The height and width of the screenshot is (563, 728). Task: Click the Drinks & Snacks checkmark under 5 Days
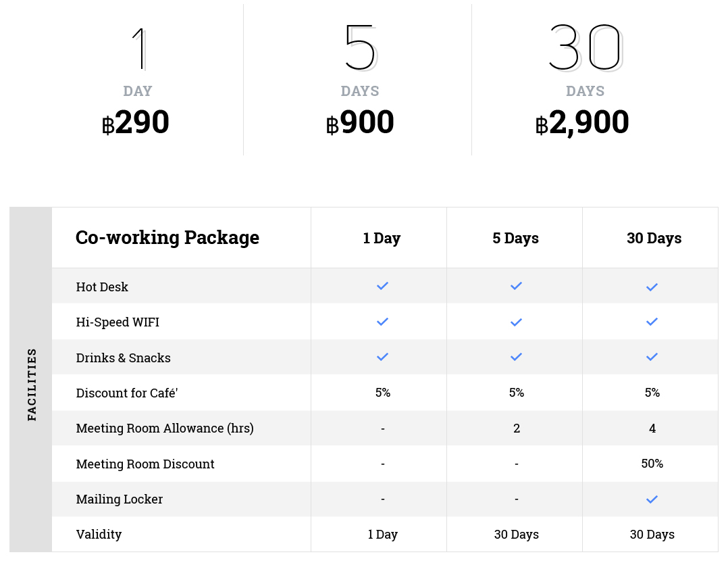tap(517, 357)
